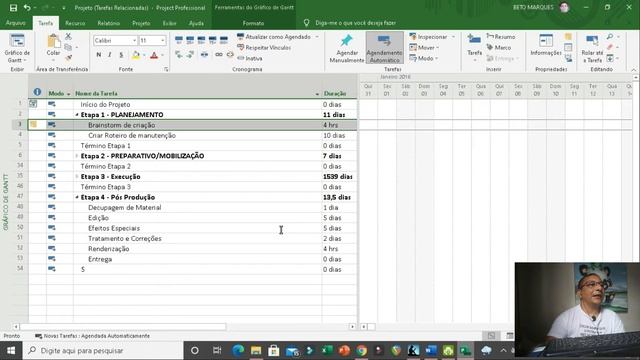Collapse Etapa 1 - PLANEJAMENTO summary task

[x=77, y=115]
